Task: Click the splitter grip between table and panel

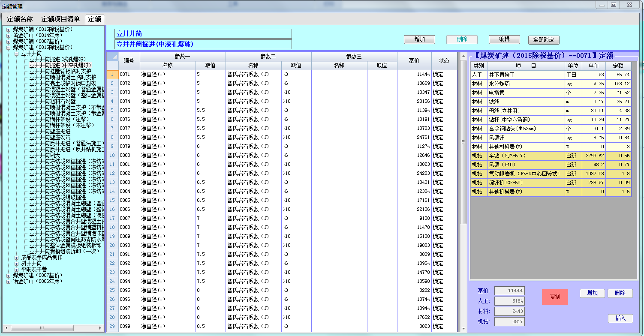Action: [463, 142]
